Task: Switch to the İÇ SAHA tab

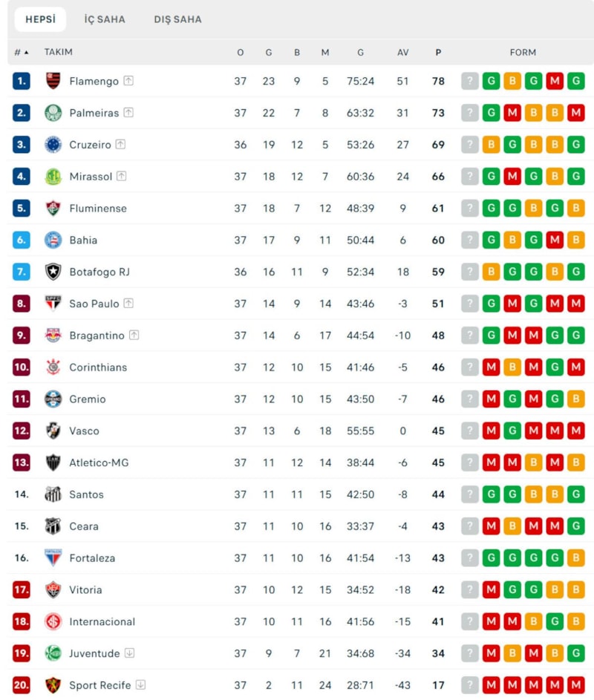Action: tap(105, 19)
